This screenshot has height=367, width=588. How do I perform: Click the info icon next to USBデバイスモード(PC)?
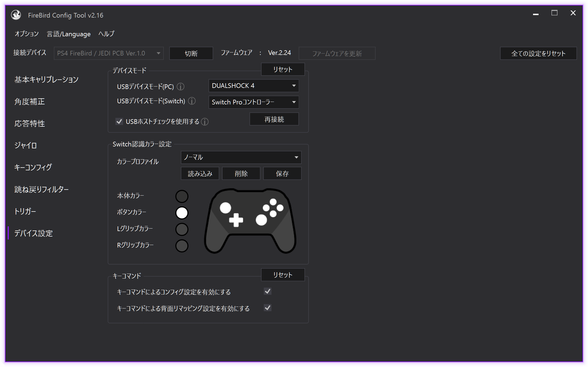181,87
